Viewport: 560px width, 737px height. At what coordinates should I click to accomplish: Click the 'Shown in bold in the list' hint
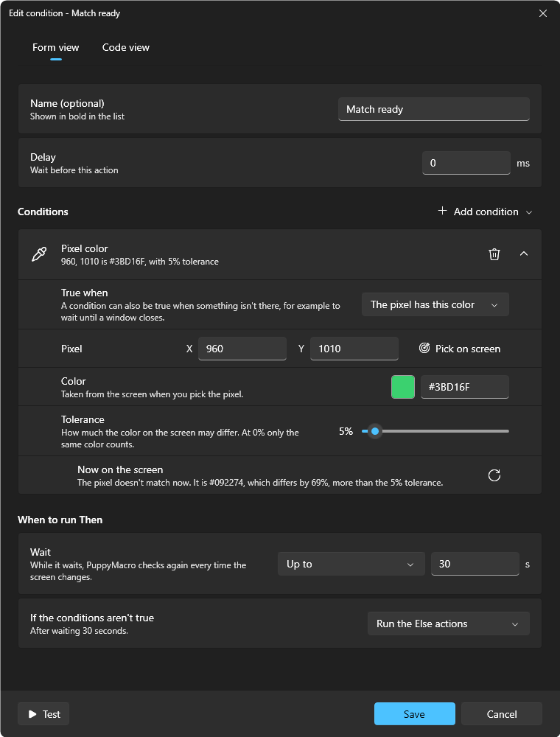pos(77,116)
